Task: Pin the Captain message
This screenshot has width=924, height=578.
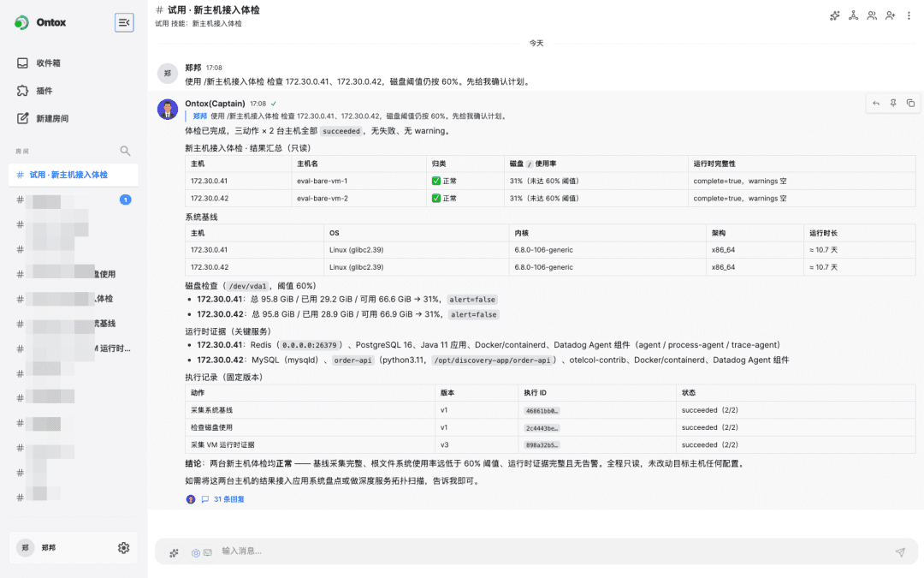Action: tap(893, 104)
